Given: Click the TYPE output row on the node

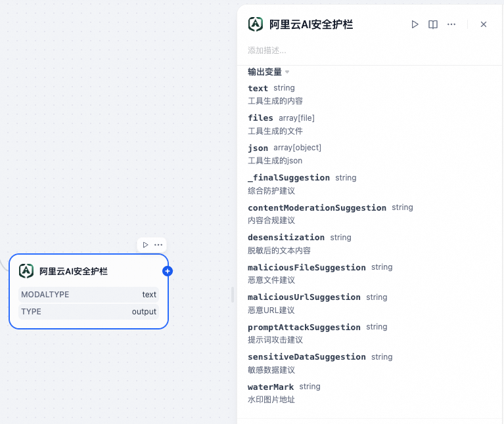Looking at the screenshot, I should pos(89,312).
